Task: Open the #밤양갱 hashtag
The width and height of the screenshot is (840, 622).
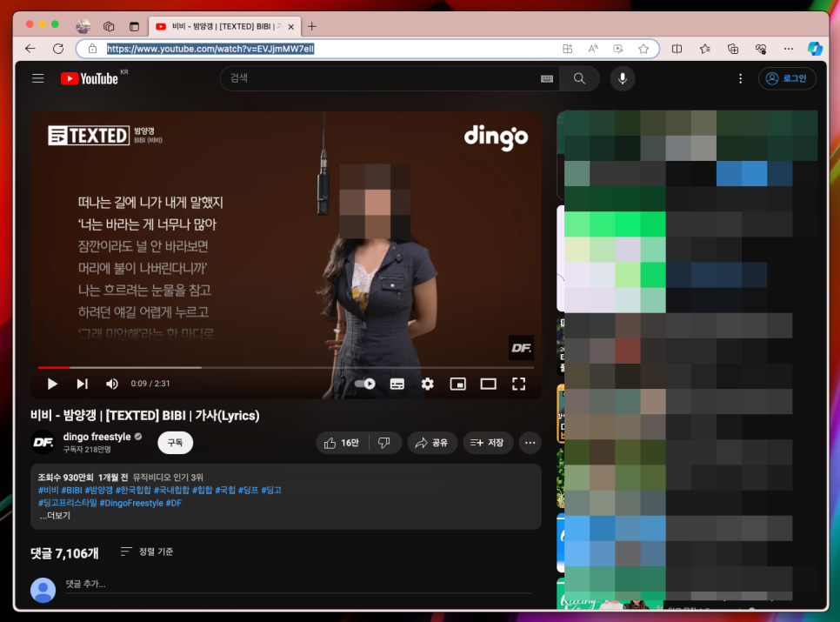Action: click(98, 491)
